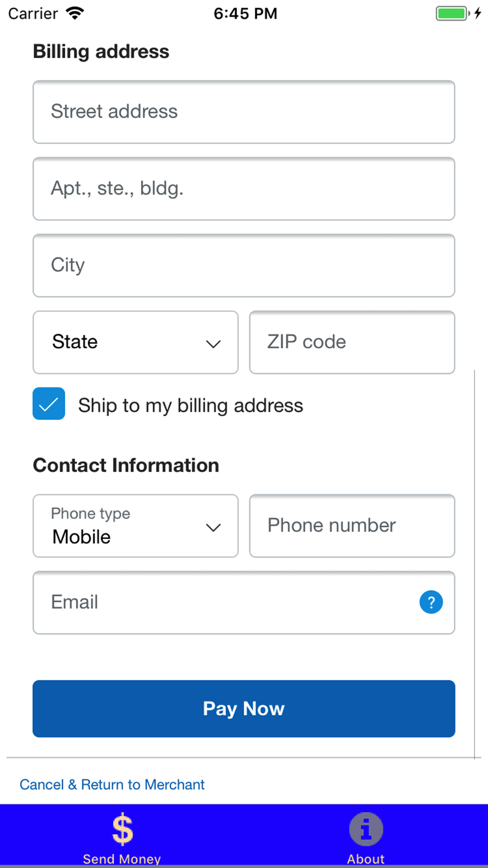Click the Email help question mark icon
The width and height of the screenshot is (488, 868).
tap(431, 602)
